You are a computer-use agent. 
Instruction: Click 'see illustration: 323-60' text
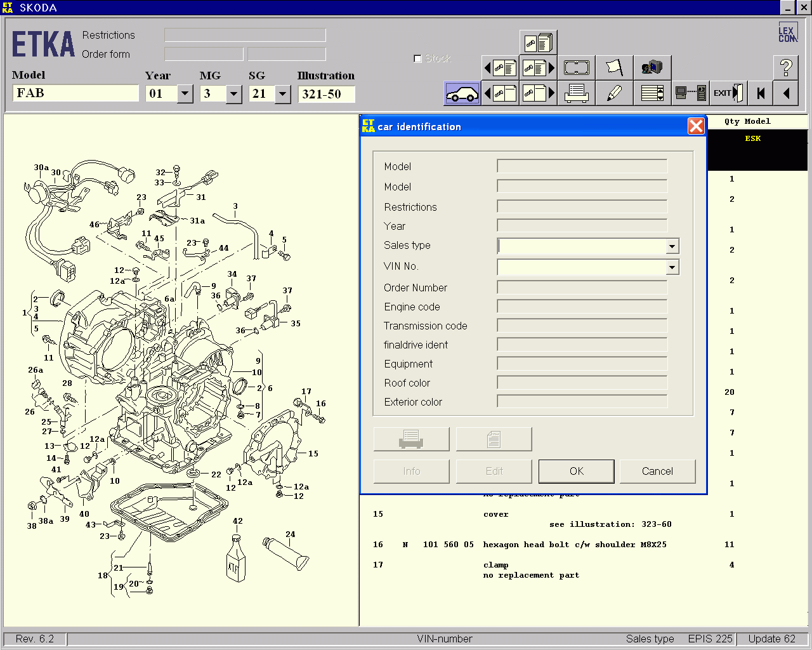coord(610,524)
